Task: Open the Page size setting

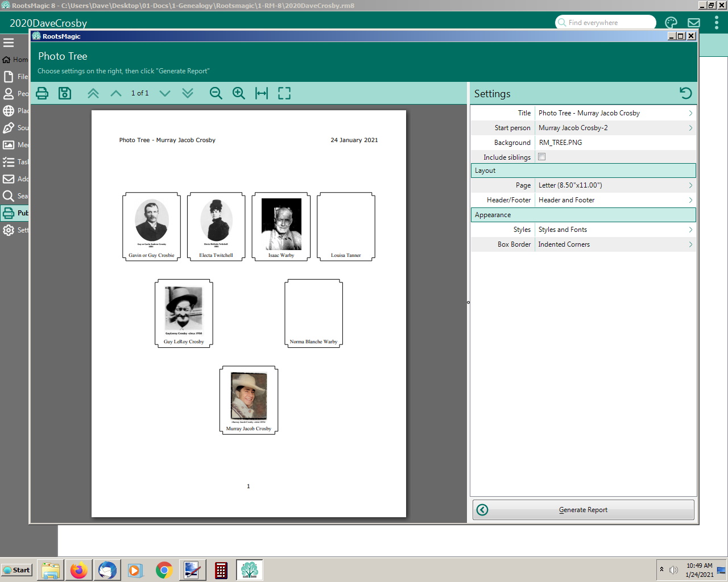Action: pos(583,185)
